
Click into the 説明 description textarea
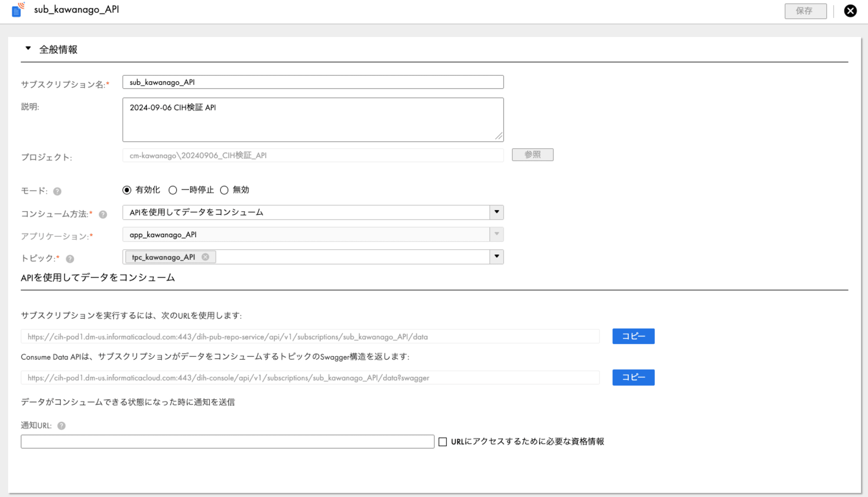[x=313, y=119]
